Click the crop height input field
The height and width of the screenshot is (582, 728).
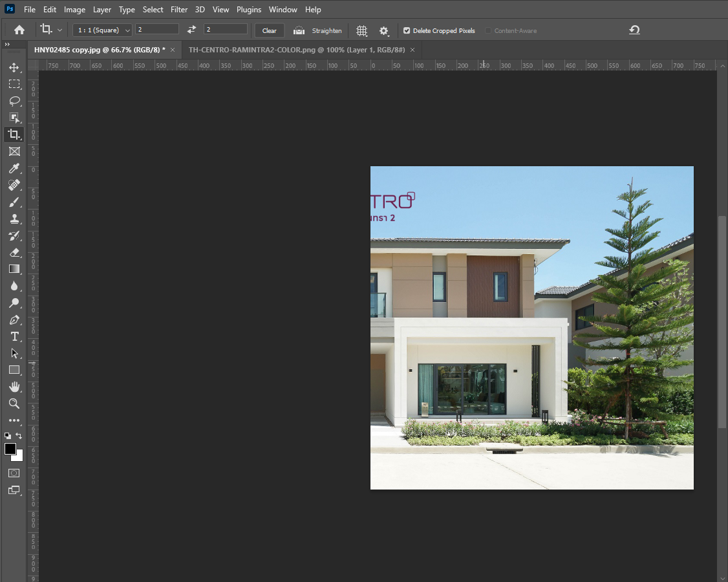pos(225,29)
